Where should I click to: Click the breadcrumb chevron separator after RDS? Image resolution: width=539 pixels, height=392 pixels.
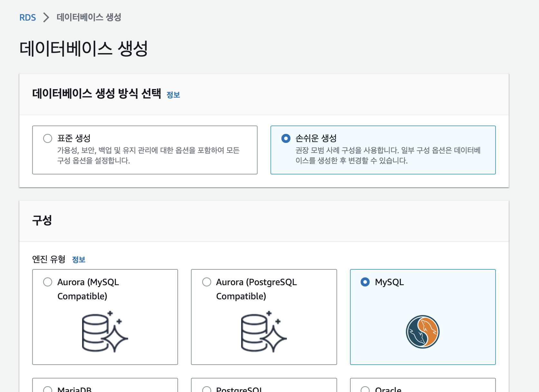coord(46,17)
